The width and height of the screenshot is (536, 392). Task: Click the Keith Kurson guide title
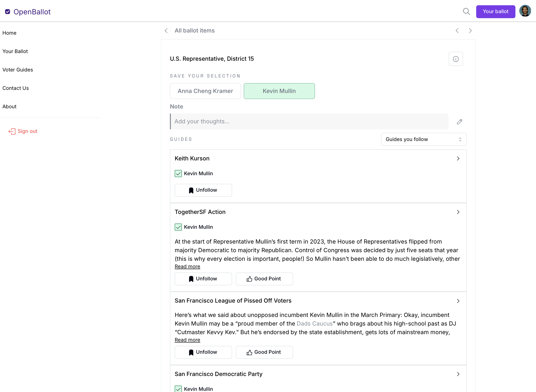pos(192,158)
